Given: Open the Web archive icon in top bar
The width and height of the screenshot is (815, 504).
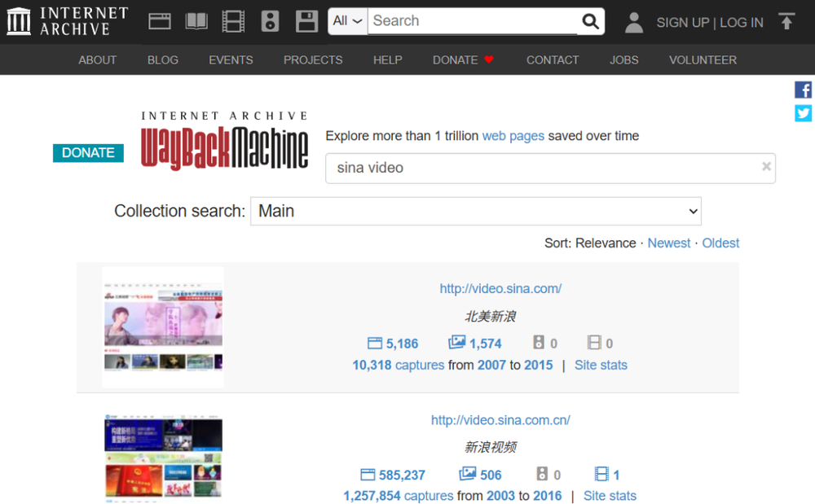Looking at the screenshot, I should coord(160,21).
